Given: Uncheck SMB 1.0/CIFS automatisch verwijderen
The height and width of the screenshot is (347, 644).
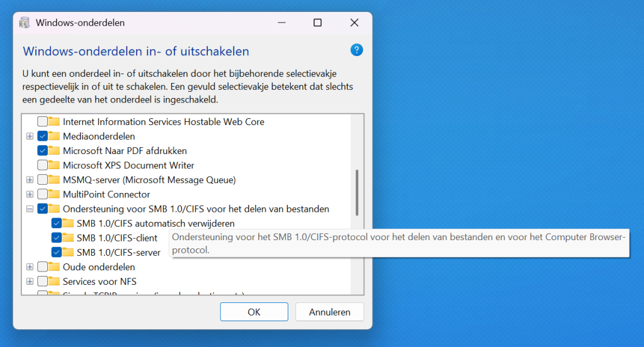Looking at the screenshot, I should pos(56,224).
